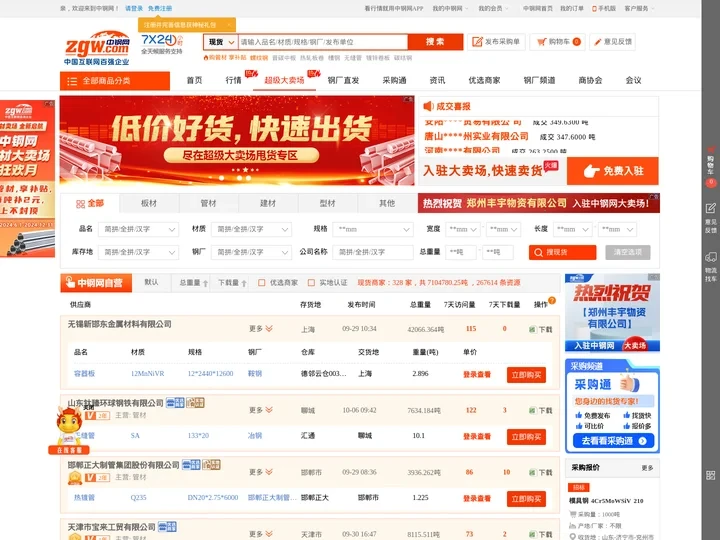This screenshot has height=540, width=720.
Task: Sort by download count arrow
Action: [244, 283]
